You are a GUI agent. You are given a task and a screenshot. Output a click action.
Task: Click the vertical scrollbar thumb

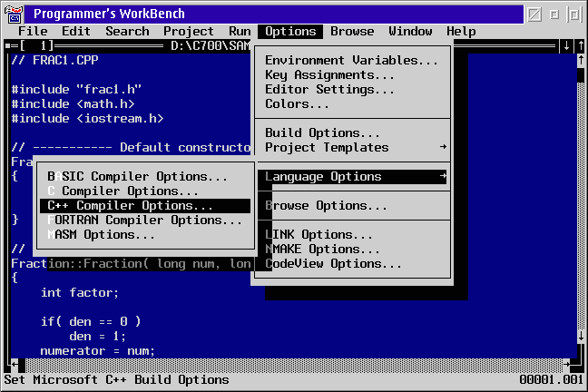point(581,75)
